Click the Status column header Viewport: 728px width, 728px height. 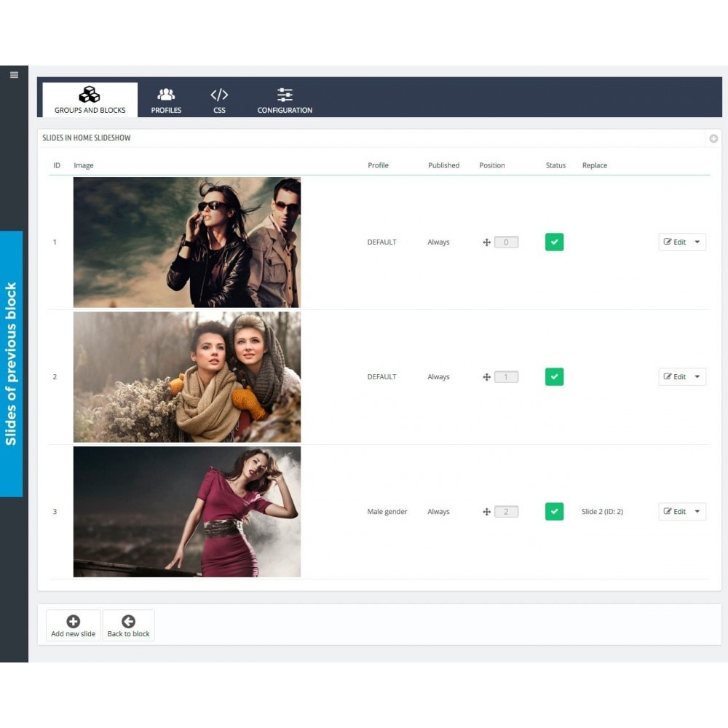(x=555, y=165)
